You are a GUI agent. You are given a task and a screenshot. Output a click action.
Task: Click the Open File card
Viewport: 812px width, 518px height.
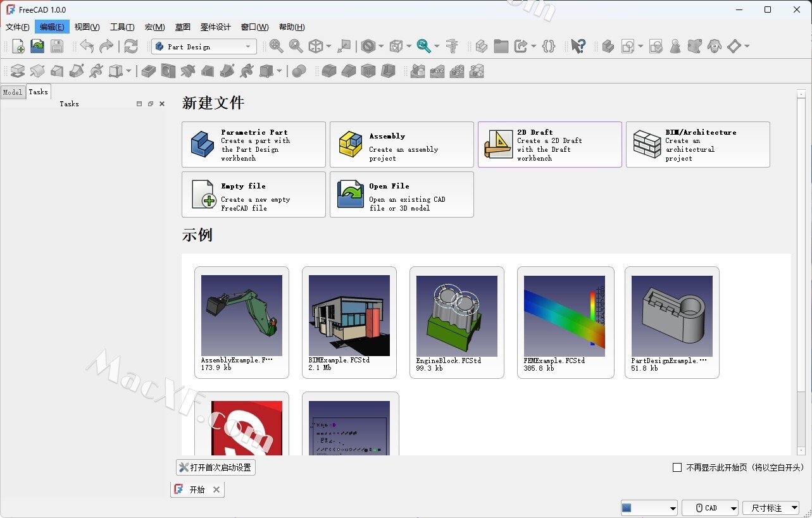[402, 195]
